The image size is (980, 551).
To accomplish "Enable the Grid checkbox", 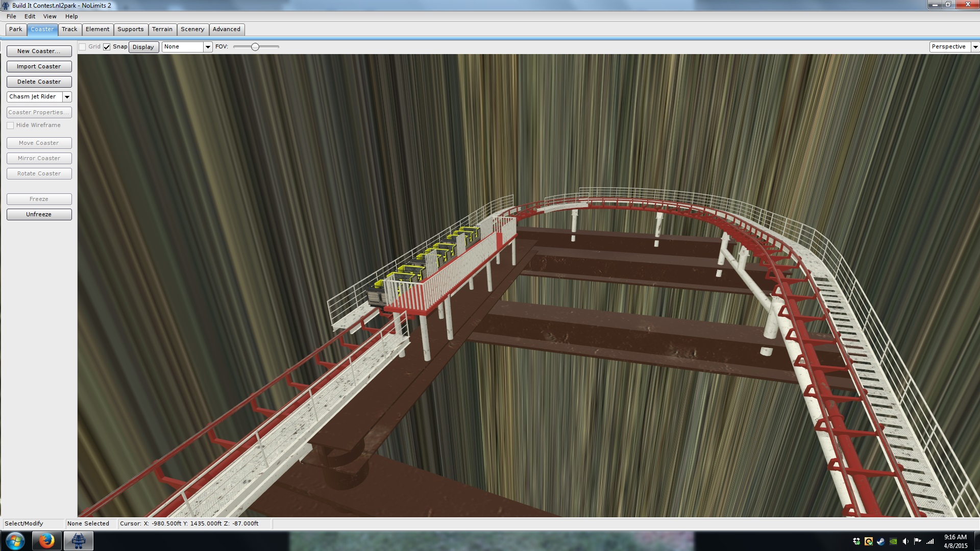I will [x=82, y=47].
